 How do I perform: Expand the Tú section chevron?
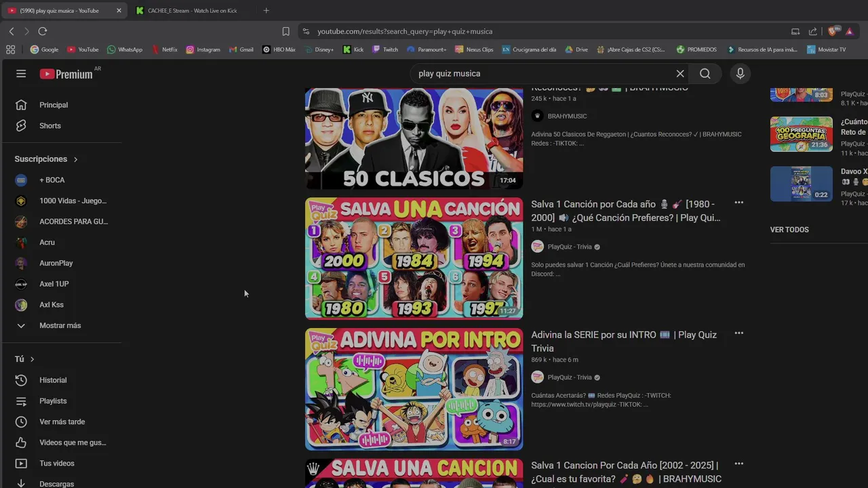tap(32, 359)
